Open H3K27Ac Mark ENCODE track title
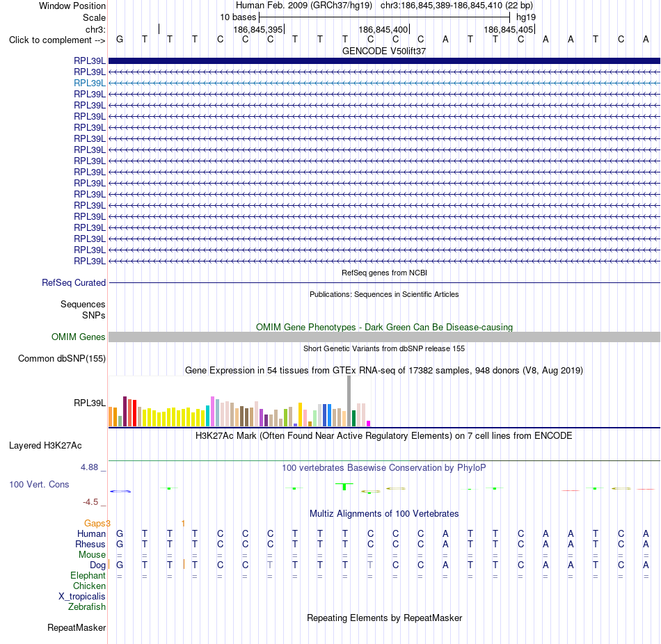Screen dimensions: 661x644 tap(384, 436)
